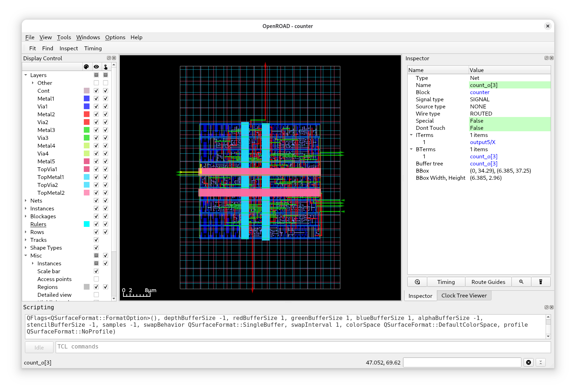Expand the Other layers group
Viewport: 576px width, 392px height.
point(33,83)
